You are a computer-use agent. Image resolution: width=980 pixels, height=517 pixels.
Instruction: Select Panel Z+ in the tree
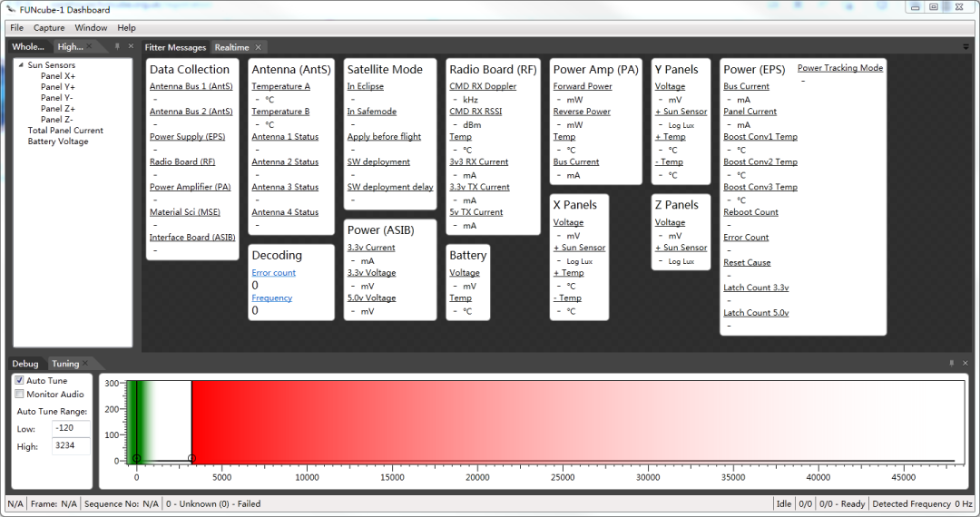pos(58,109)
